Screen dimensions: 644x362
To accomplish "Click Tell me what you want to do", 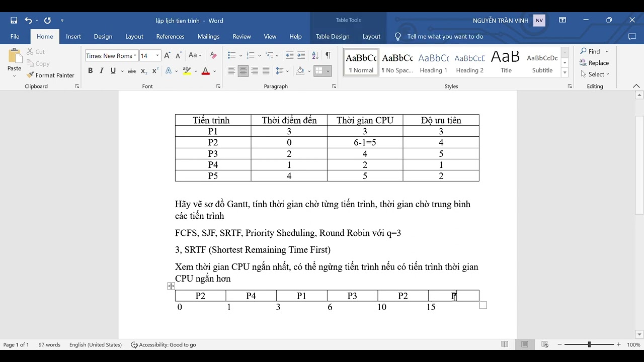I will pos(445,37).
